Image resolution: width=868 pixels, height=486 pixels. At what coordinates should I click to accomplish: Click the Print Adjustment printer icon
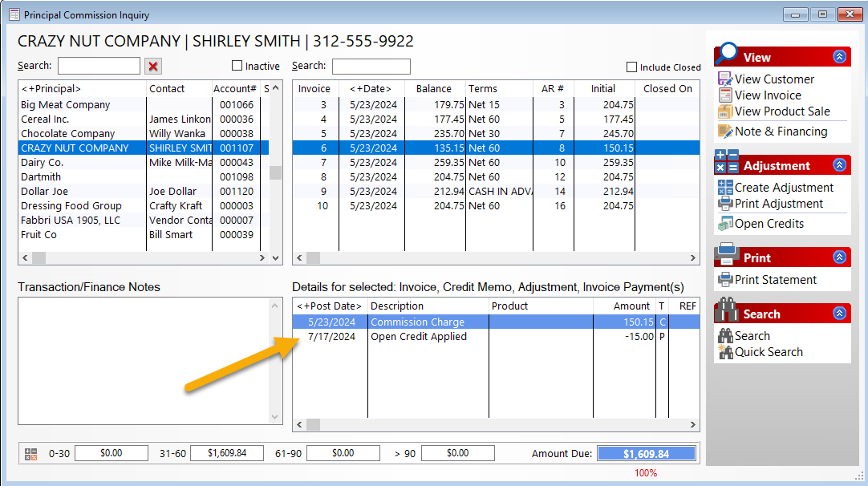[x=725, y=204]
